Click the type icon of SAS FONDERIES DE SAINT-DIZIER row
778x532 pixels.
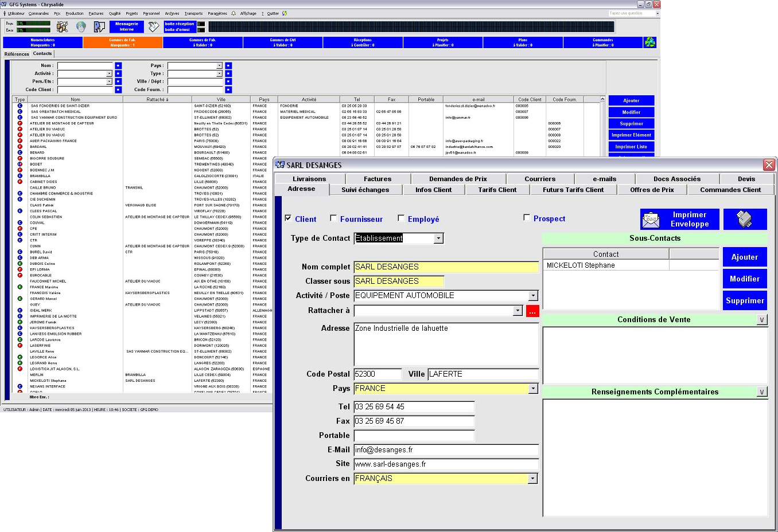click(20, 106)
